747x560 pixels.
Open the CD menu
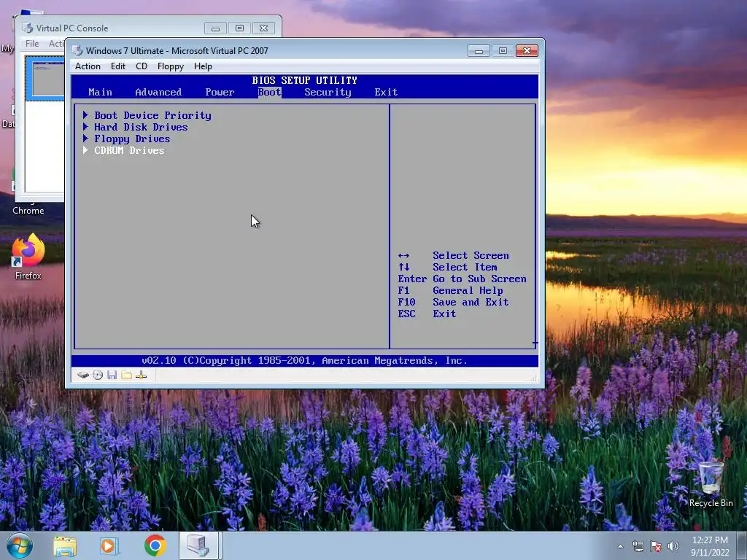click(142, 66)
